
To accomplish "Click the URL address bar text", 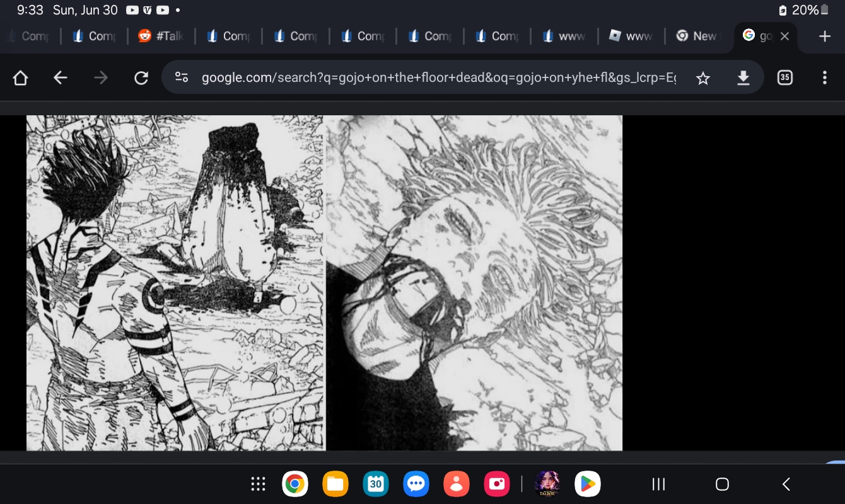I will tap(438, 77).
